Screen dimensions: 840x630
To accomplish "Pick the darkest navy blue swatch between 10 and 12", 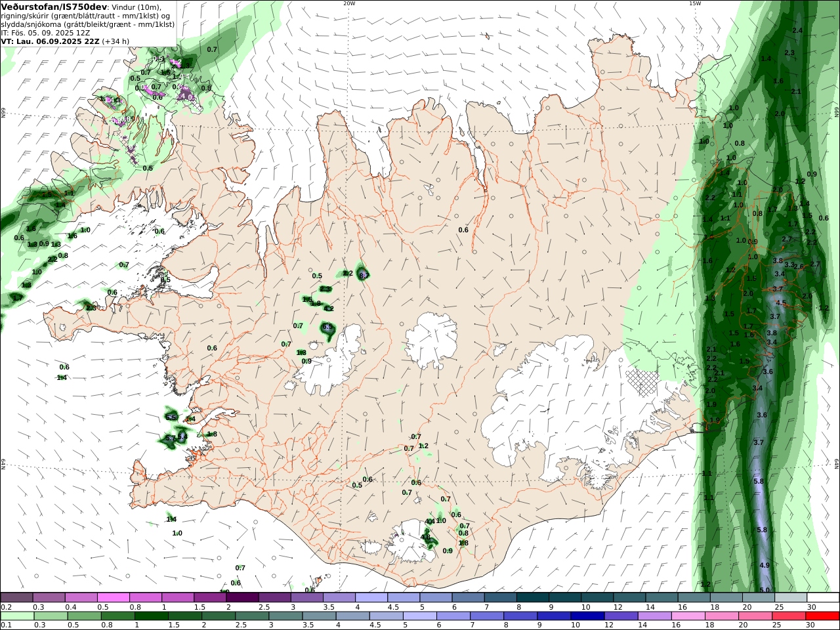I will (x=587, y=616).
